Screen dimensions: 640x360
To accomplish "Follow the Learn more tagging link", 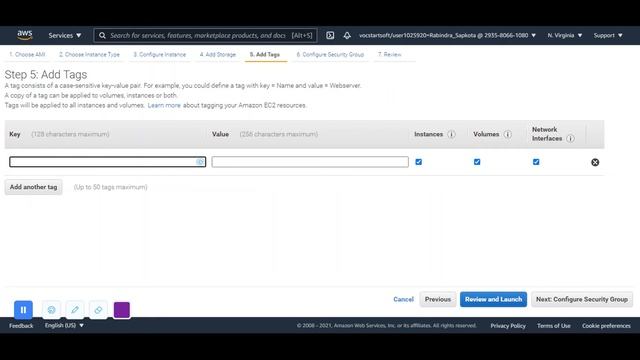I will point(164,105).
